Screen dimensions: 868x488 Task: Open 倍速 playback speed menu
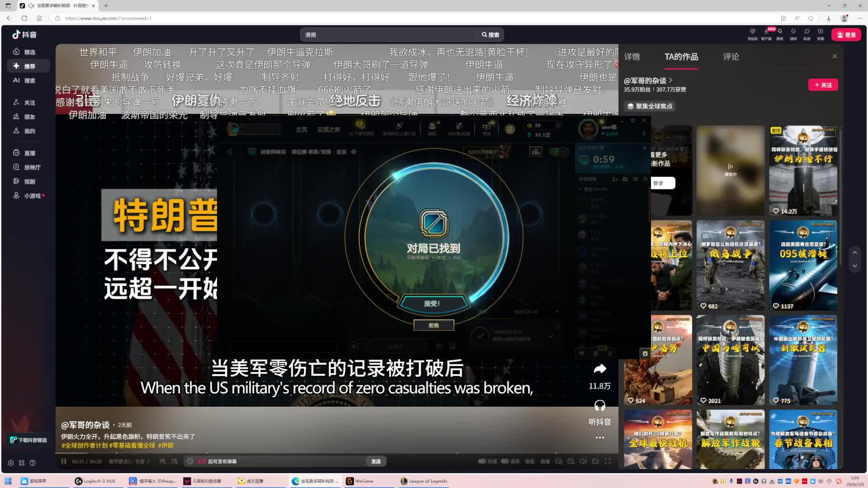tap(545, 461)
